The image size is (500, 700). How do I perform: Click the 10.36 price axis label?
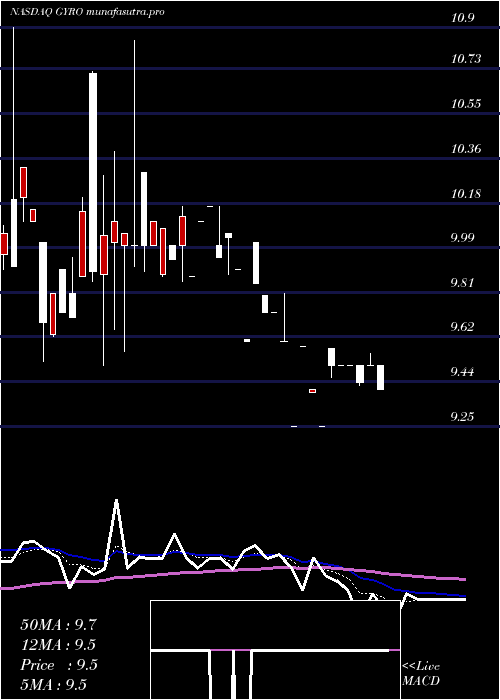click(466, 148)
